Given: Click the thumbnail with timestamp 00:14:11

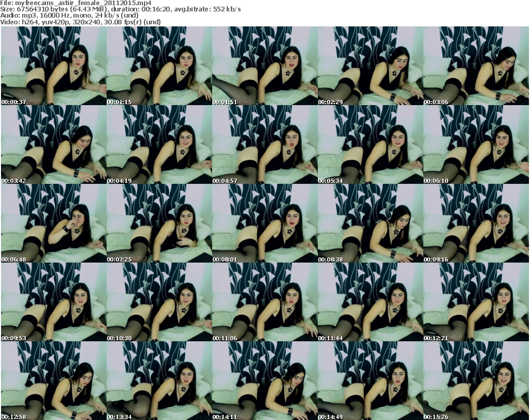Looking at the screenshot, I should click(x=264, y=381).
